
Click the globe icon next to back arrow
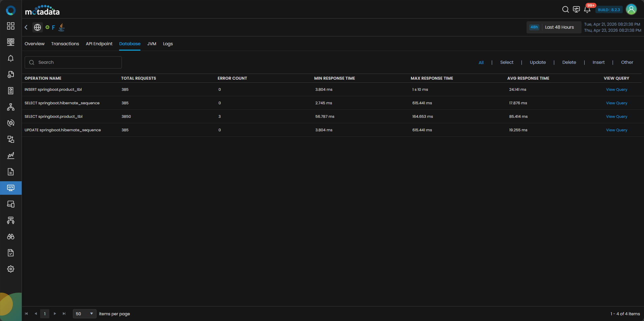tap(37, 27)
